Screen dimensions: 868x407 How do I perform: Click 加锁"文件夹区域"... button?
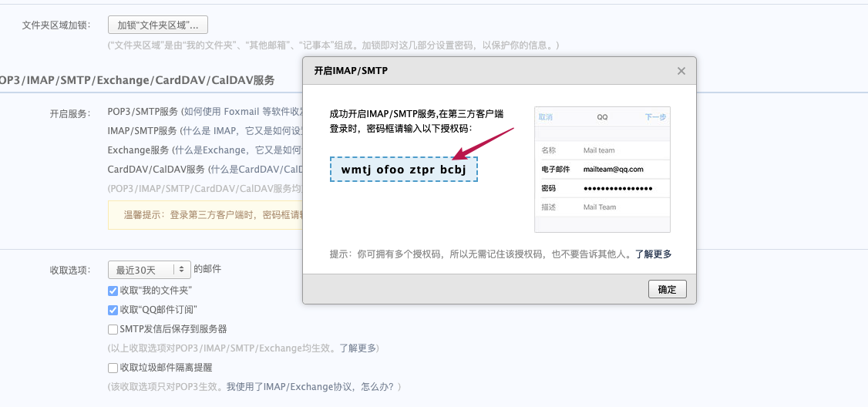click(x=158, y=25)
